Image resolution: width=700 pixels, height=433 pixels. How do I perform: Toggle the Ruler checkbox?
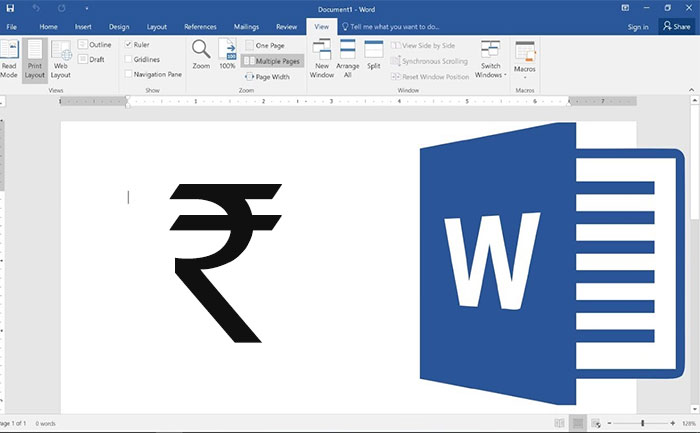(129, 45)
